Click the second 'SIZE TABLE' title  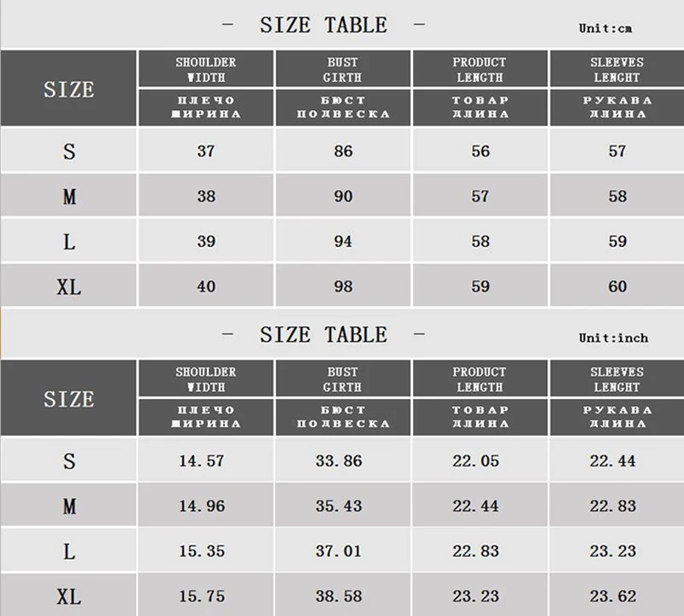click(x=323, y=335)
